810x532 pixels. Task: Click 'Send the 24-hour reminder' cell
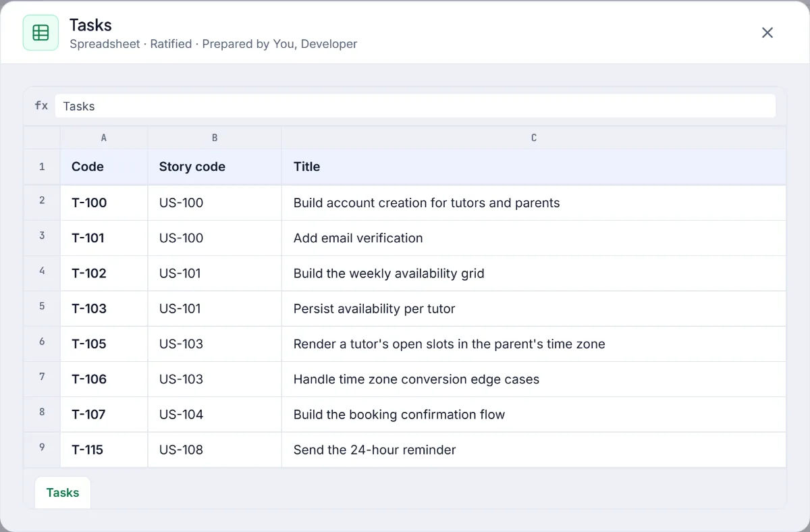point(534,450)
